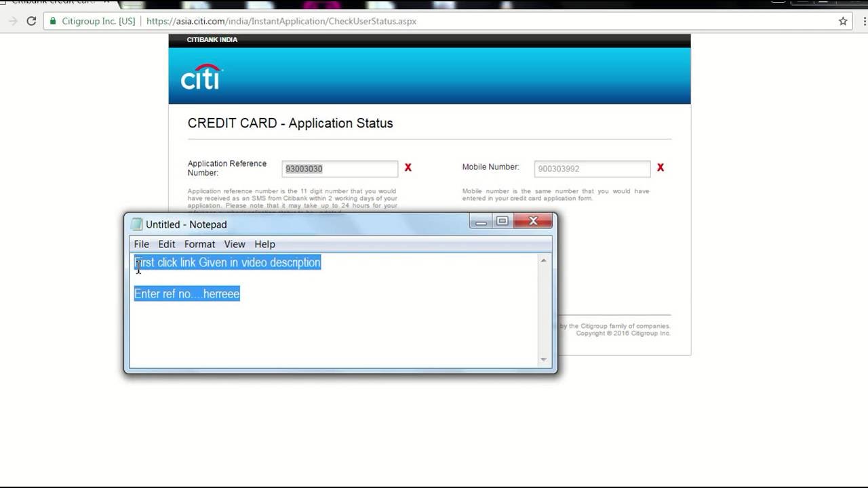Click the red X beside Application Reference Number

pos(408,167)
